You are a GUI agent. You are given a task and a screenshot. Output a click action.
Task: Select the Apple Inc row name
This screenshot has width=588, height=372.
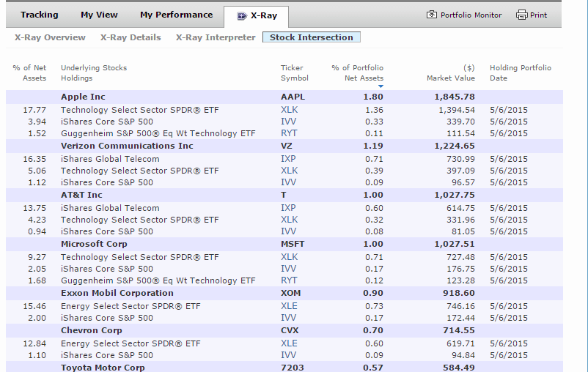pos(83,97)
